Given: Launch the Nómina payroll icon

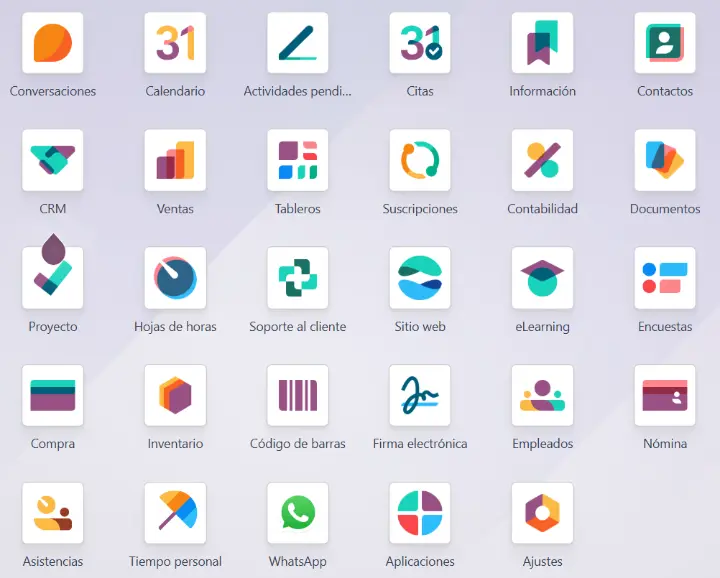Looking at the screenshot, I should pos(665,395).
